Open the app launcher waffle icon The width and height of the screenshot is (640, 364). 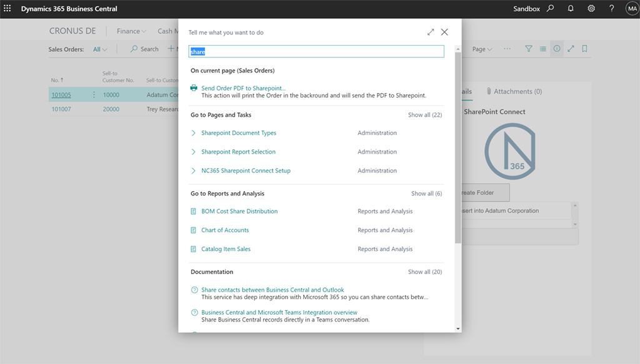tap(7, 8)
